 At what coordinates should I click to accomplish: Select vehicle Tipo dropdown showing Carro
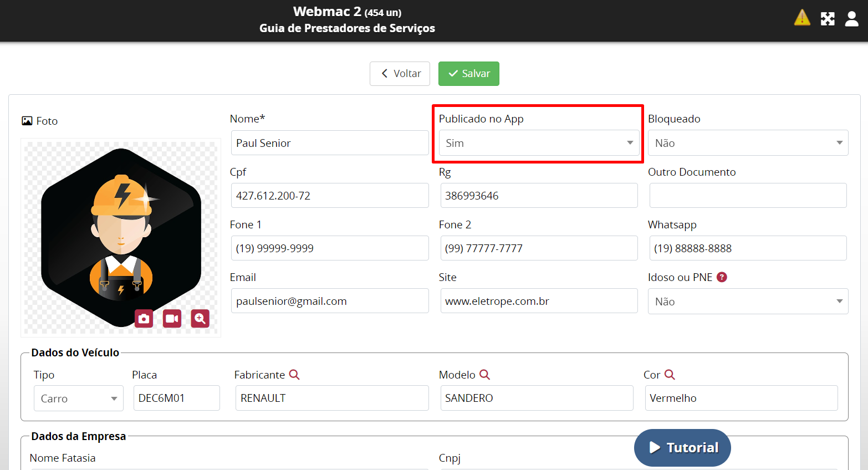click(x=79, y=399)
